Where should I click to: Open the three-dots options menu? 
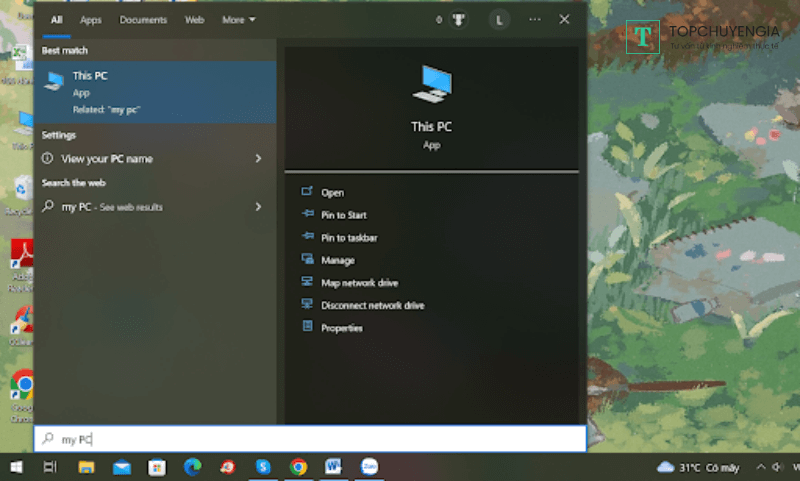pyautogui.click(x=534, y=20)
